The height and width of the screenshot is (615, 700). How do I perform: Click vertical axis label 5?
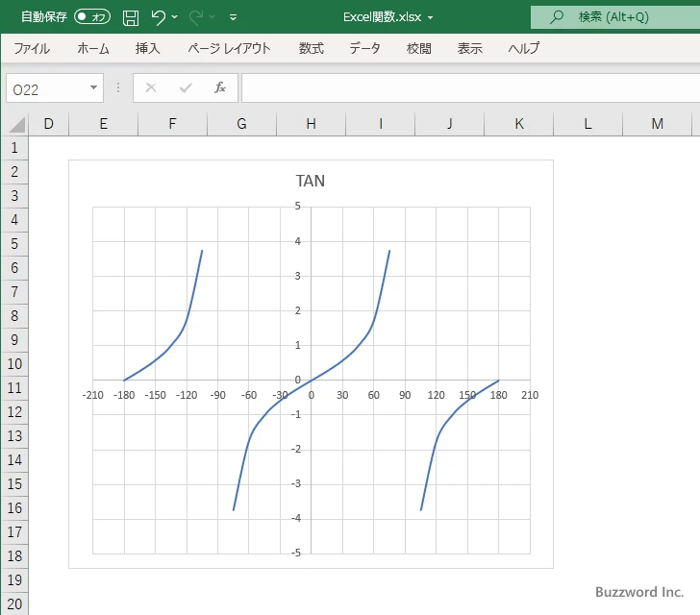pyautogui.click(x=298, y=207)
